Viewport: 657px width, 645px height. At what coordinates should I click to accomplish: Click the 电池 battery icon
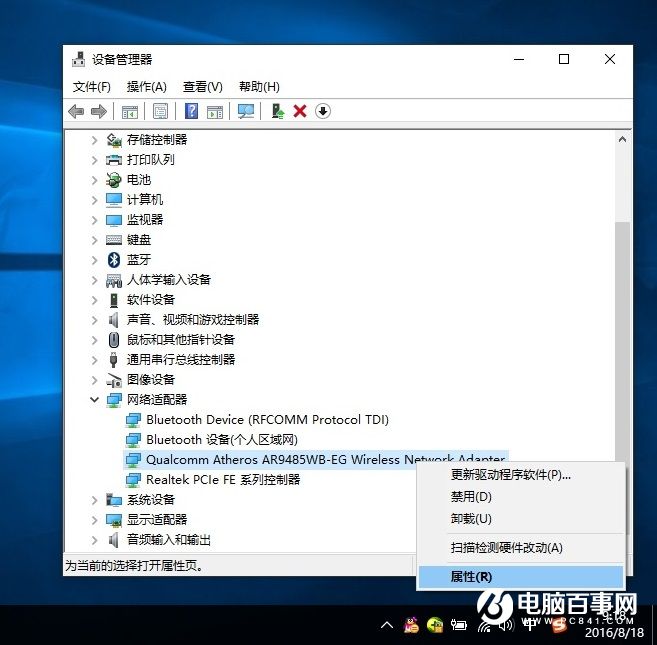pos(114,180)
